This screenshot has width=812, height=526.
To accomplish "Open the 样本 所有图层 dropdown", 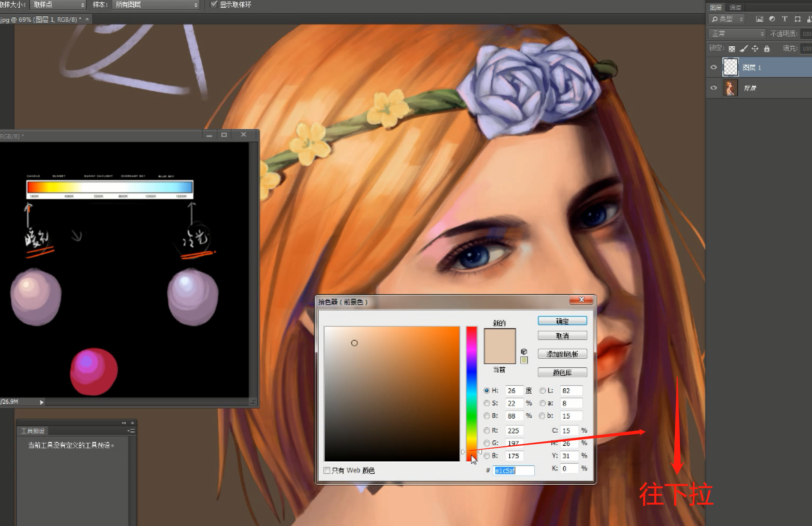I will (x=156, y=5).
